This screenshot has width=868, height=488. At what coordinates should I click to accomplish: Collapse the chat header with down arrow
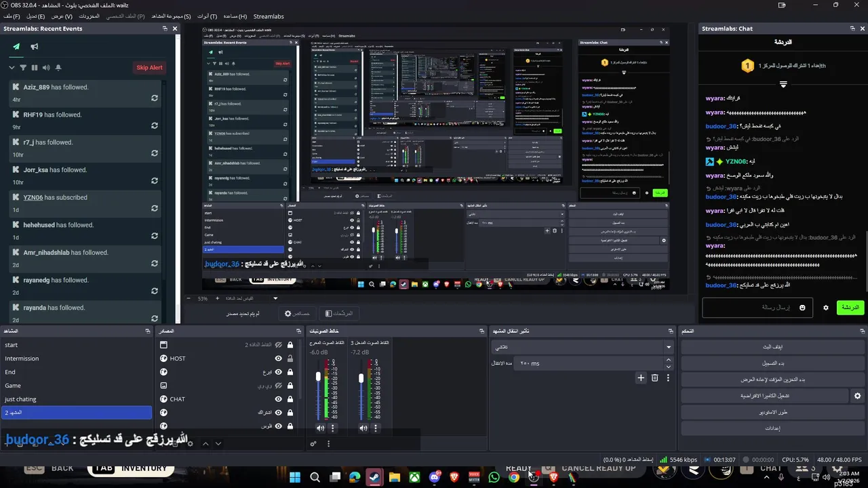pyautogui.click(x=783, y=85)
